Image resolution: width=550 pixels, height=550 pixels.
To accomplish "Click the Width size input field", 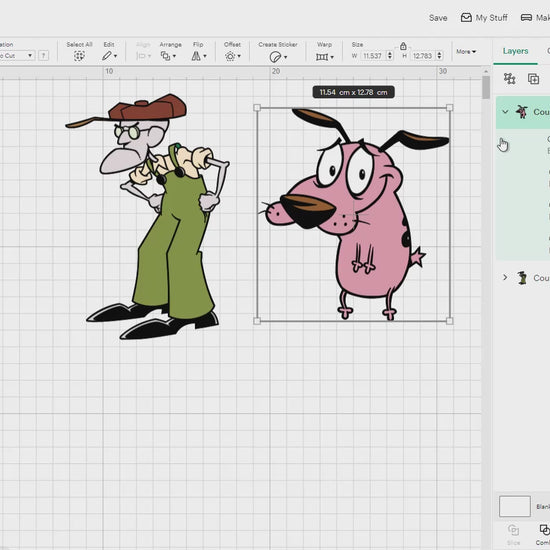I will [x=373, y=56].
